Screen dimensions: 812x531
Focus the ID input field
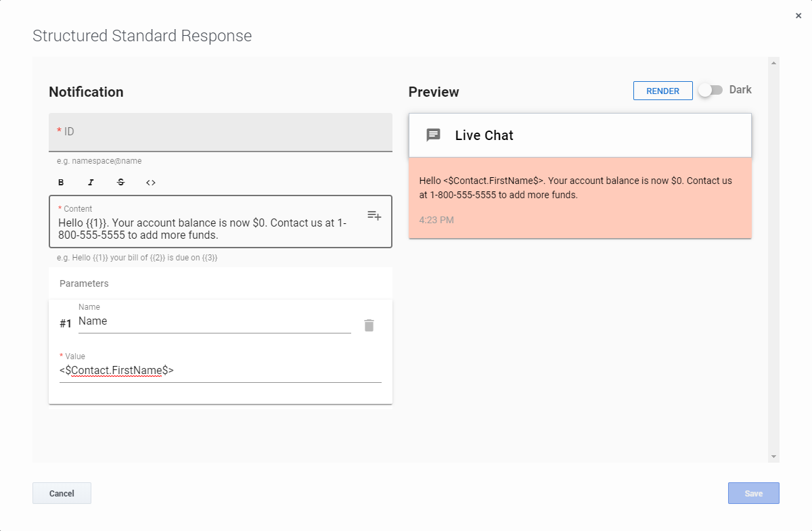click(221, 132)
